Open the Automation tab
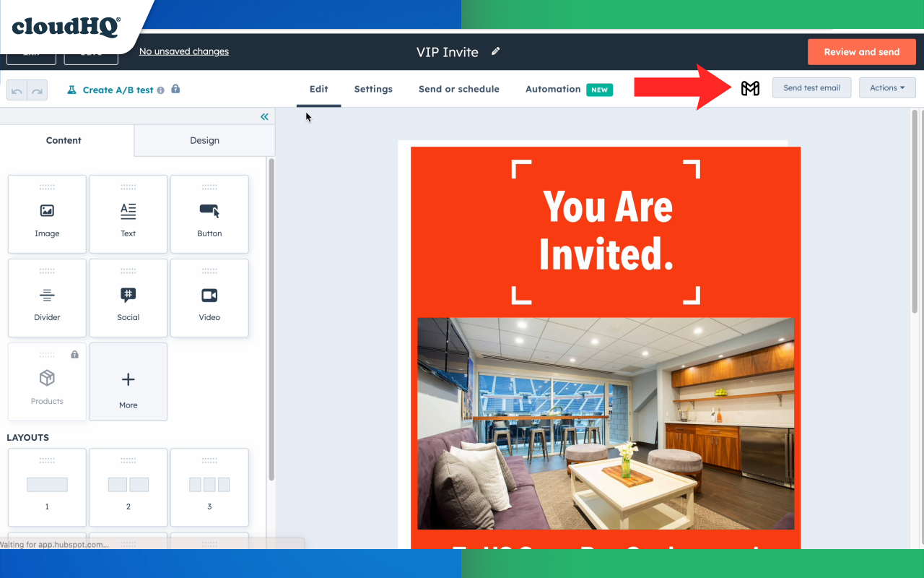Screen dimensions: 924x578 point(553,89)
